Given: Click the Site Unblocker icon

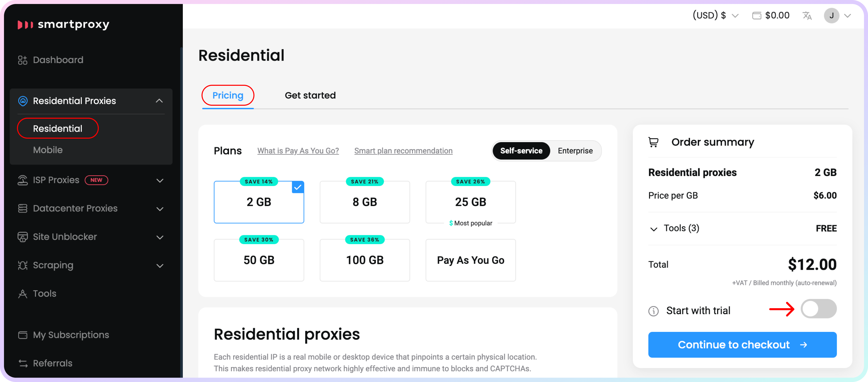Looking at the screenshot, I should coord(22,237).
